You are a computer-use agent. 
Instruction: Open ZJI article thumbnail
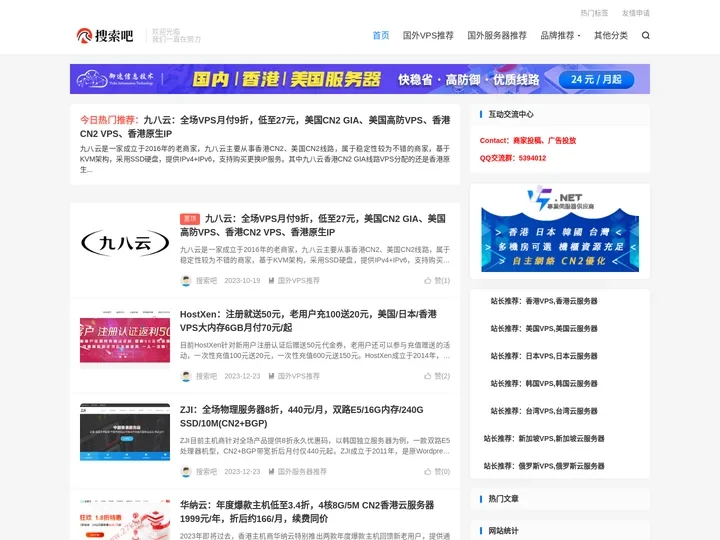click(x=125, y=432)
